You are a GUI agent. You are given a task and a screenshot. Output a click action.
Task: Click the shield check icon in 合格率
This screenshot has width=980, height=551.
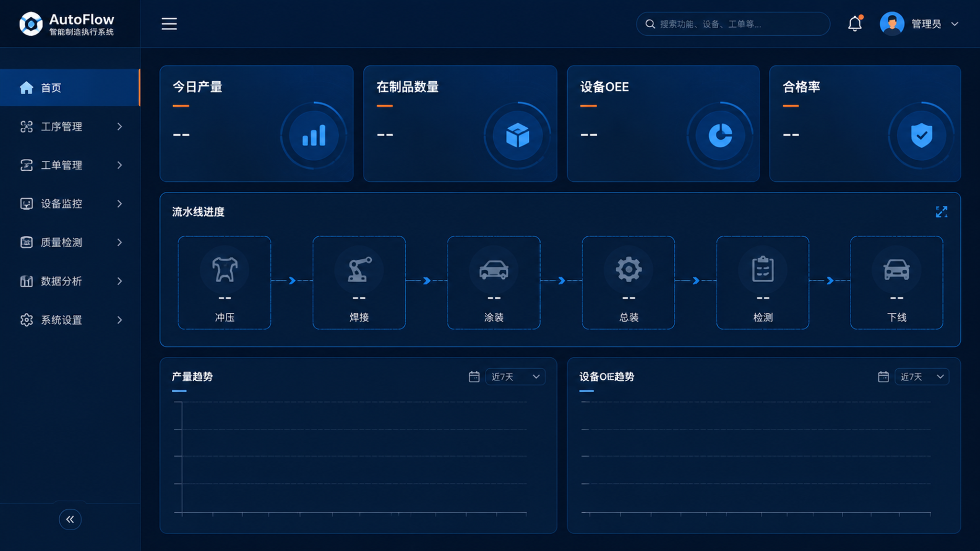tap(922, 135)
